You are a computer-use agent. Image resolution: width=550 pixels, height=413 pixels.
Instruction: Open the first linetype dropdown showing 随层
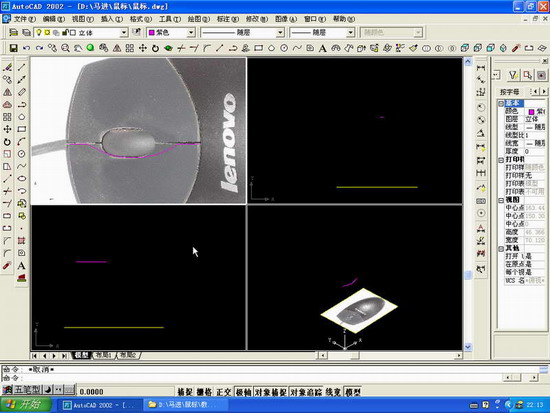pyautogui.click(x=280, y=33)
